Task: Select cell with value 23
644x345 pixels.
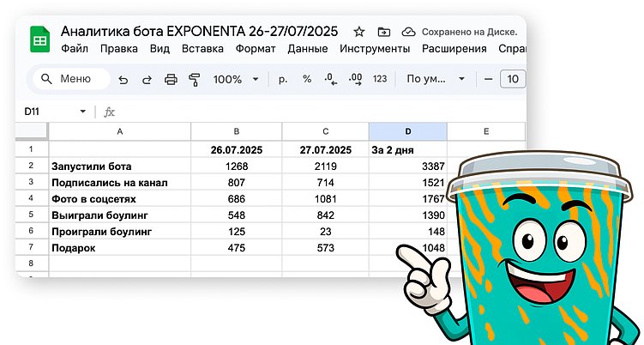Action: 325,232
